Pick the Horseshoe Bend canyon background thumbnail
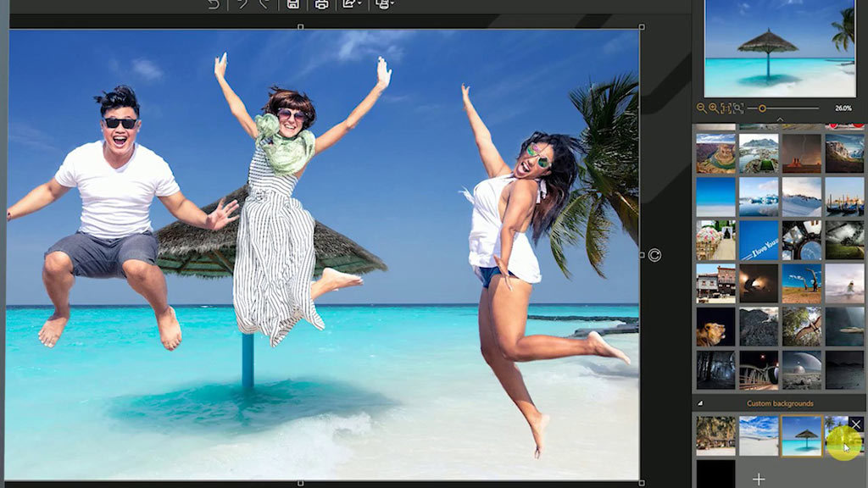 click(x=715, y=153)
